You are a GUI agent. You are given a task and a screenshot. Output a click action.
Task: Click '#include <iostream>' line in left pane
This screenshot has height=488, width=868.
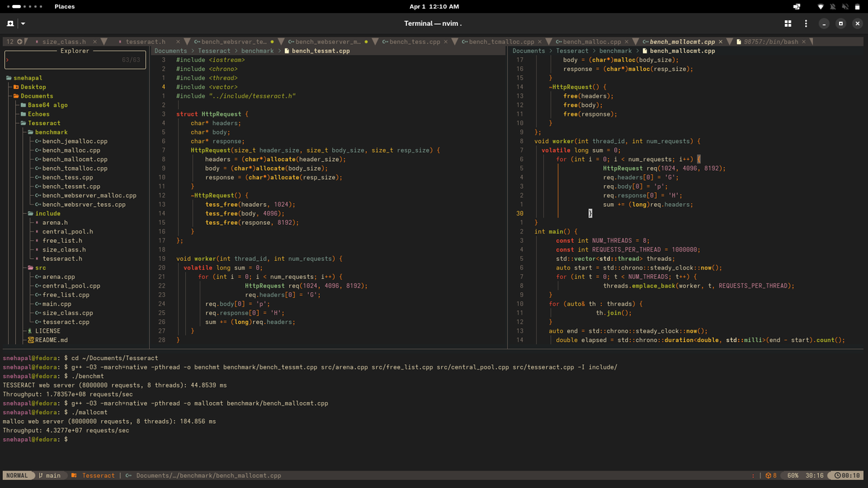(x=210, y=60)
